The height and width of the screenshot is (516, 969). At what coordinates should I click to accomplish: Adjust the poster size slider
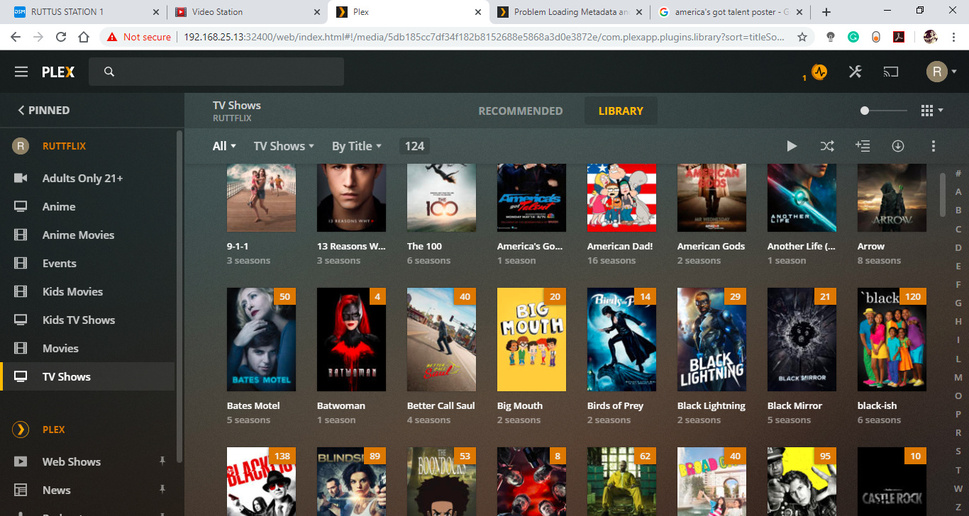(x=884, y=111)
